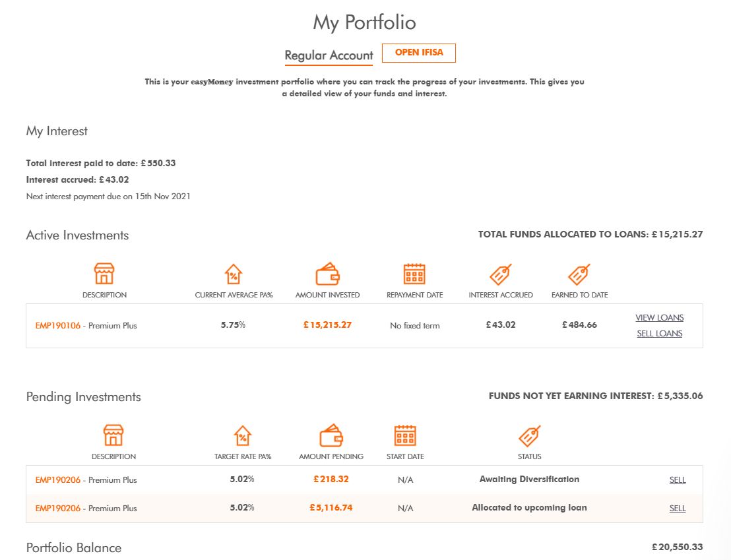Click the Pending Investments section heading

pos(83,397)
